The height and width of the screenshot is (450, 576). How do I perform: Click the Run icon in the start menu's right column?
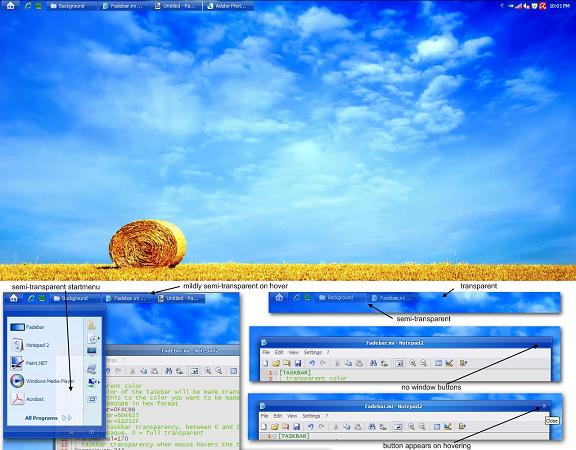92,399
